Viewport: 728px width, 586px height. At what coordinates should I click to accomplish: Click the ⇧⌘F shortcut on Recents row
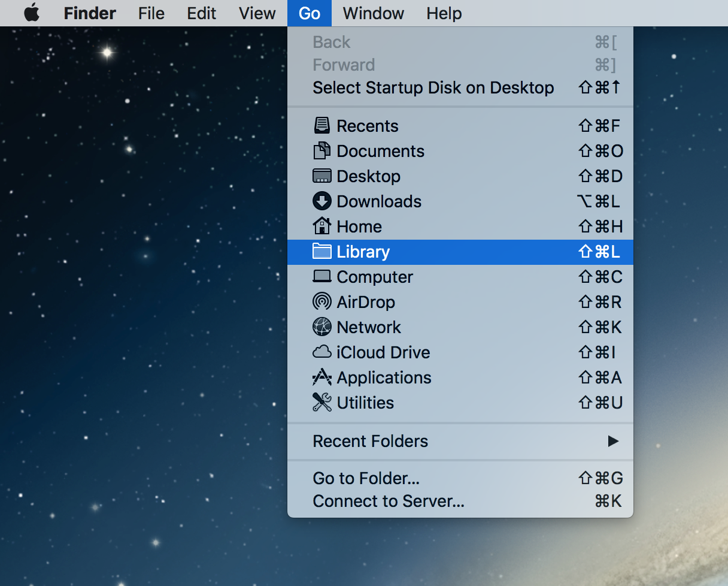click(x=599, y=126)
